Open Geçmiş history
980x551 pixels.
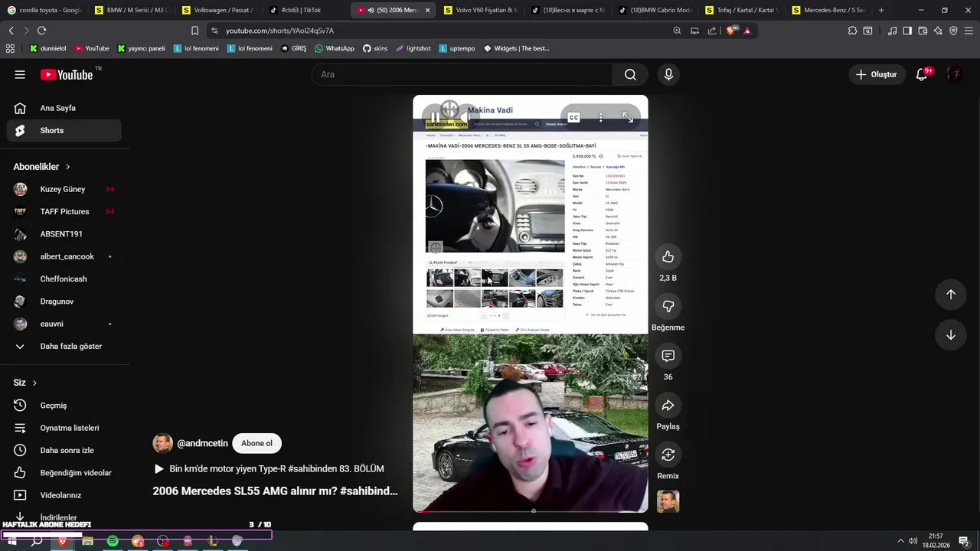pyautogui.click(x=64, y=406)
